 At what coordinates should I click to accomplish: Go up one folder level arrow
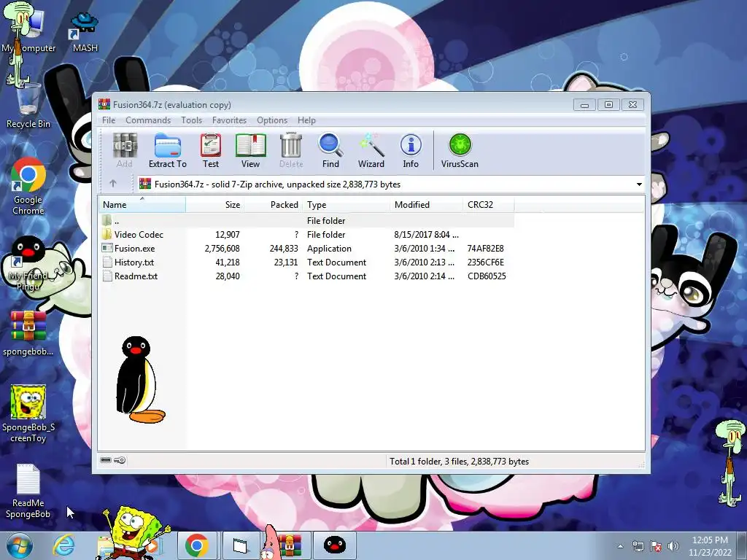click(113, 183)
